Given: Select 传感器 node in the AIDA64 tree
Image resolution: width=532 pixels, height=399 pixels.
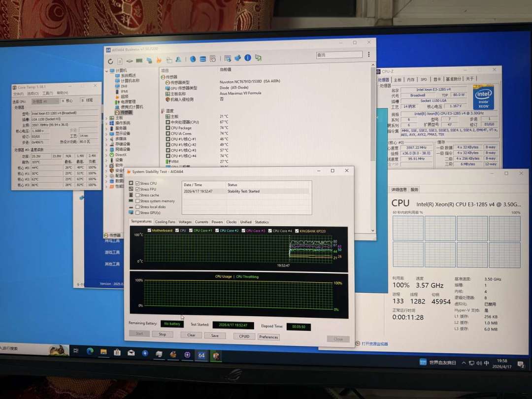Looking at the screenshot, I should click(126, 112).
